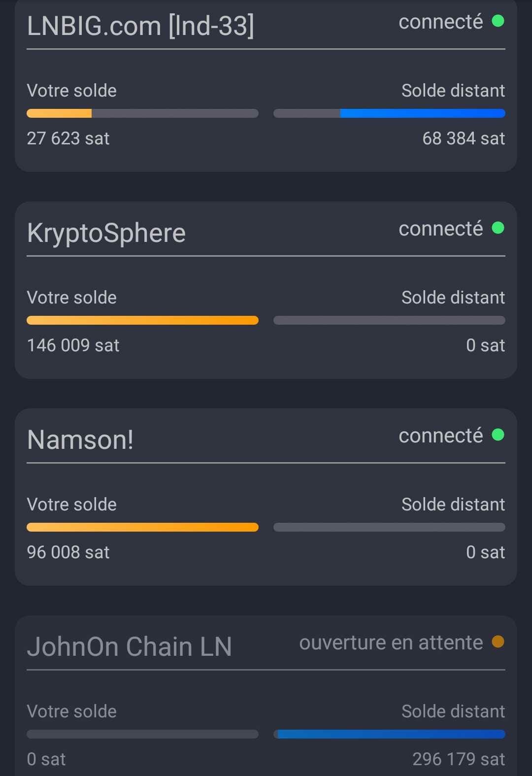Viewport: 532px width, 776px height.
Task: Open the KryptoSphere channel details
Action: [106, 233]
